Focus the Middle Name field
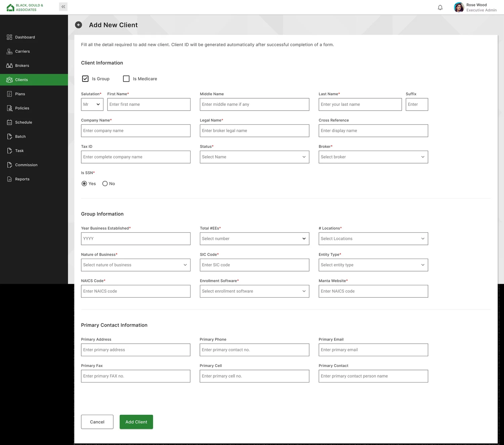 point(254,104)
